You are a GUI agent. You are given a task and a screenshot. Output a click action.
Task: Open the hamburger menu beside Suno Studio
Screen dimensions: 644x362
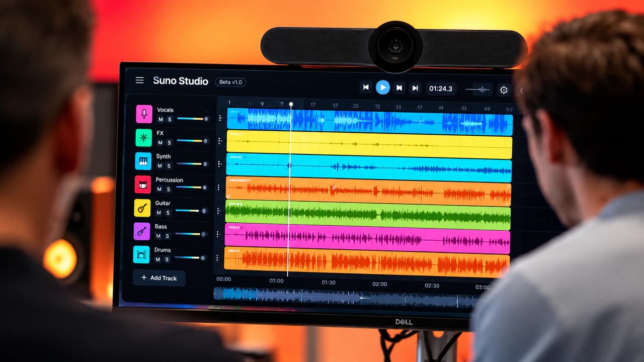click(x=140, y=80)
